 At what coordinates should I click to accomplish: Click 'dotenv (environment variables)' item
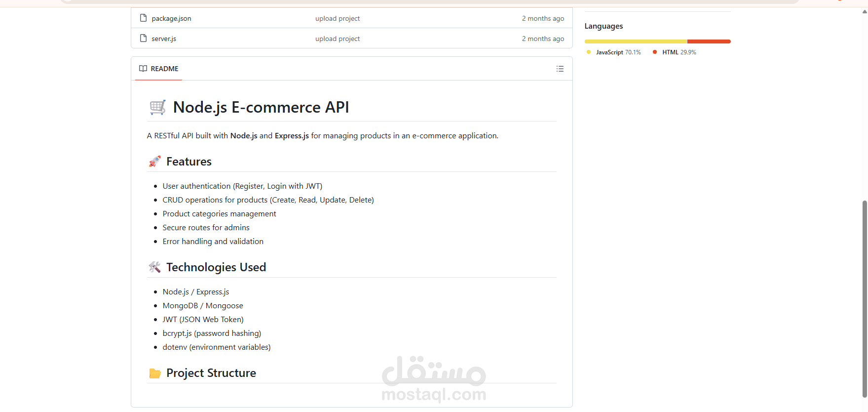(x=217, y=347)
